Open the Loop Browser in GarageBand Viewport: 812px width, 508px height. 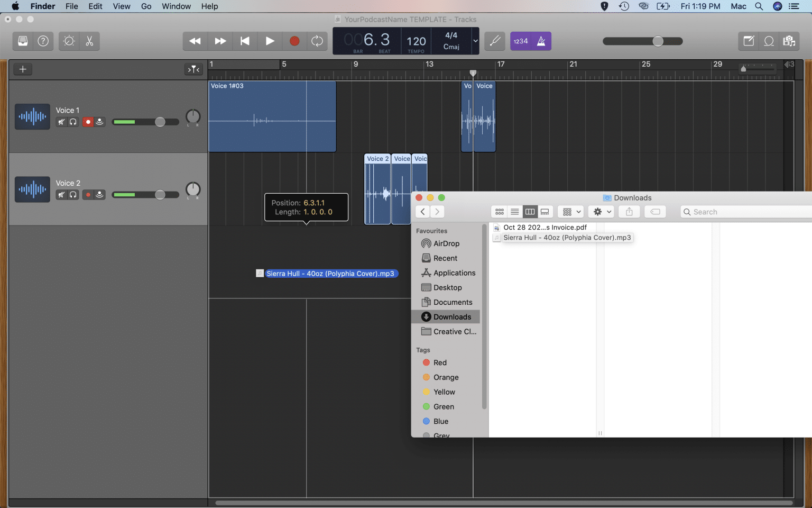coord(769,41)
